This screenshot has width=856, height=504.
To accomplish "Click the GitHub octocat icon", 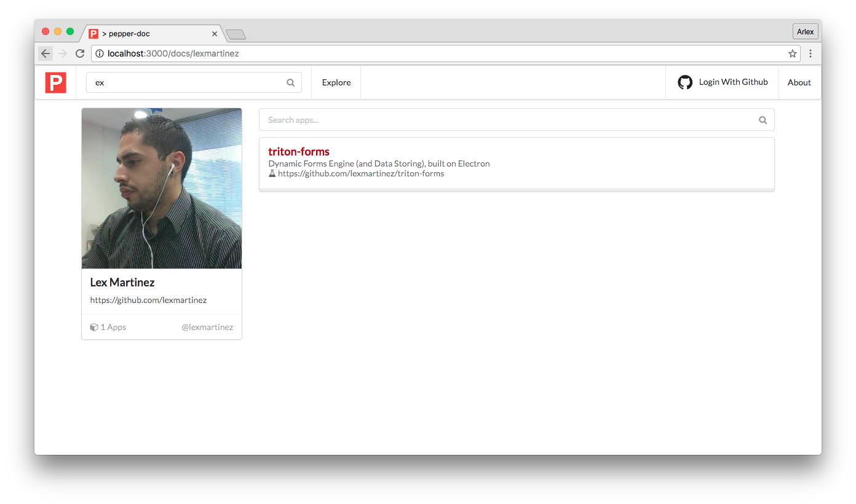I will [x=685, y=82].
